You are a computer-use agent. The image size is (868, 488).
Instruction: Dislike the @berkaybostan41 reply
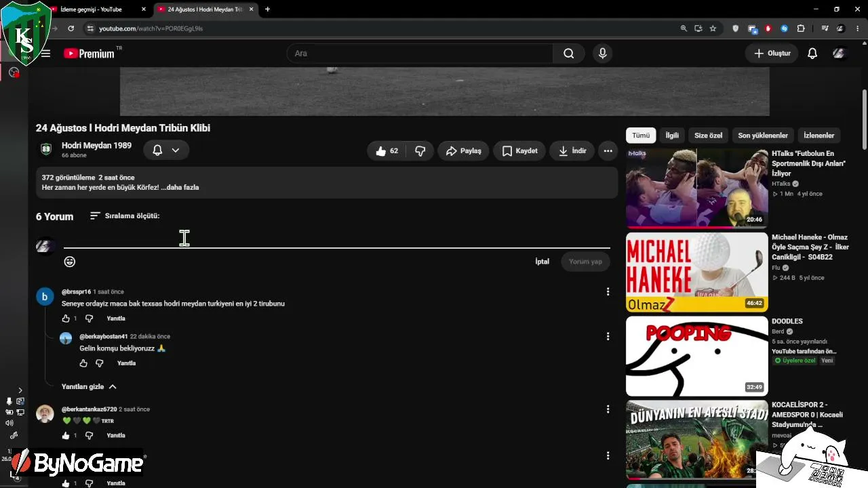pos(100,363)
